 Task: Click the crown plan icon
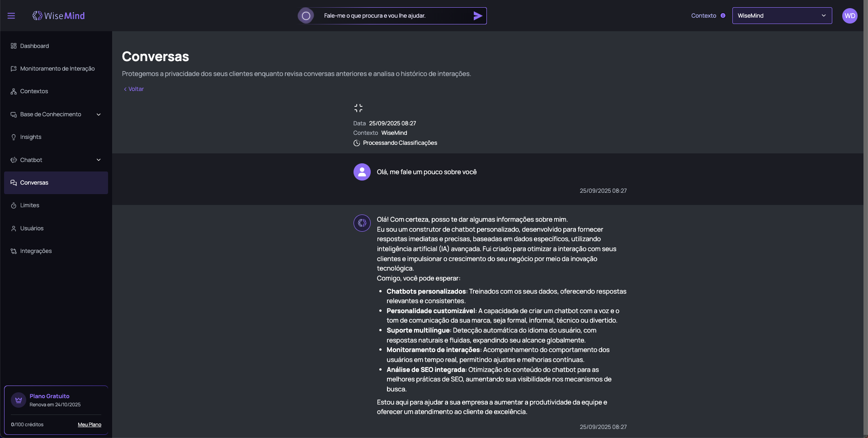[19, 400]
